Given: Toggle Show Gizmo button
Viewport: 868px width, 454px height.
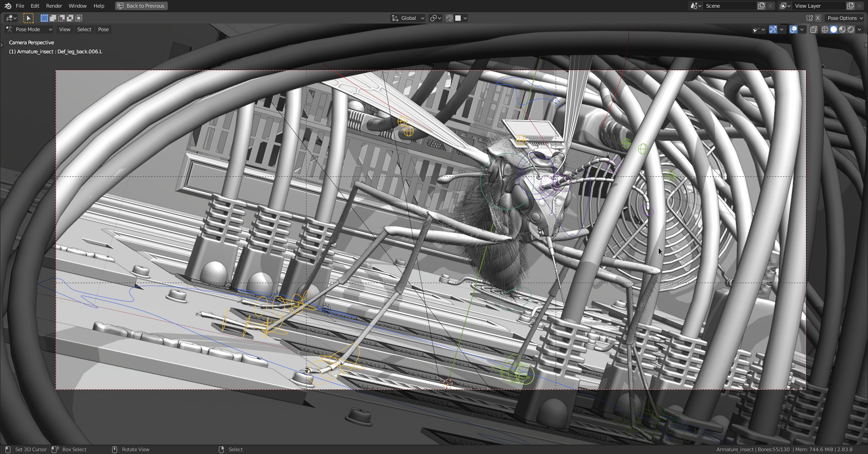Looking at the screenshot, I should click(x=773, y=29).
